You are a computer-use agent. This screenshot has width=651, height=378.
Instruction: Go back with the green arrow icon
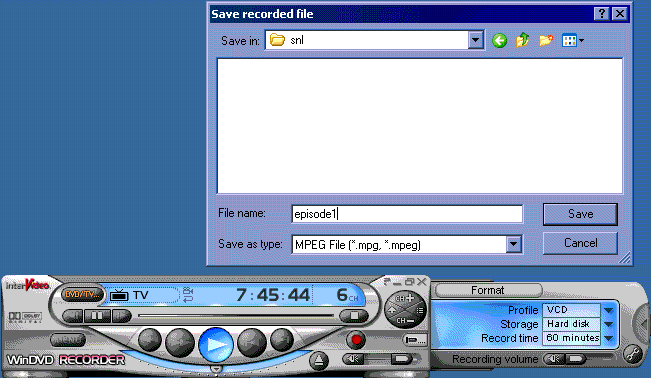499,41
